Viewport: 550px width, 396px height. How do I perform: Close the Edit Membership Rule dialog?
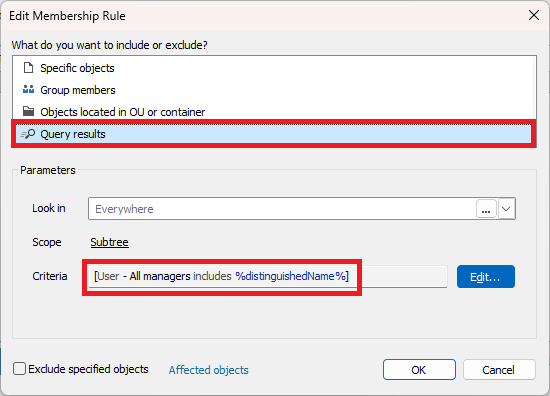click(x=534, y=15)
